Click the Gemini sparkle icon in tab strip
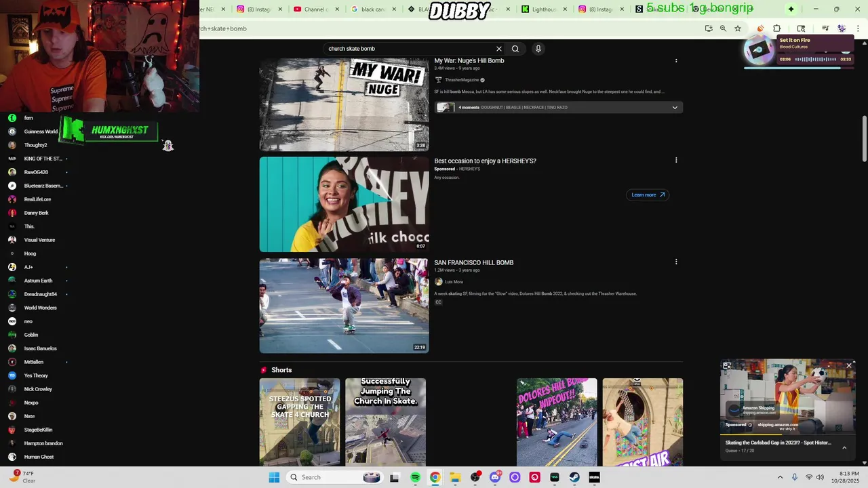This screenshot has height=488, width=868. [x=791, y=9]
